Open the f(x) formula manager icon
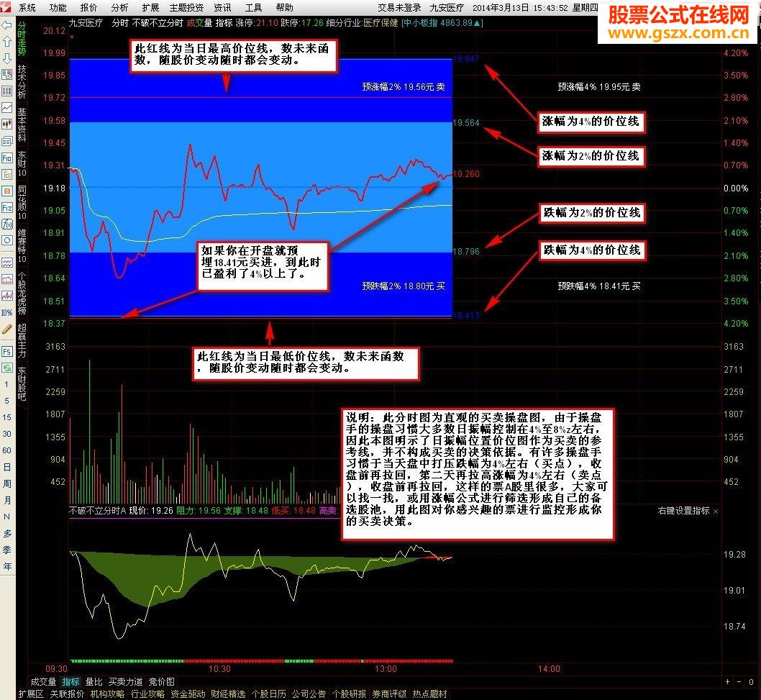The height and width of the screenshot is (700, 761). 6,224
